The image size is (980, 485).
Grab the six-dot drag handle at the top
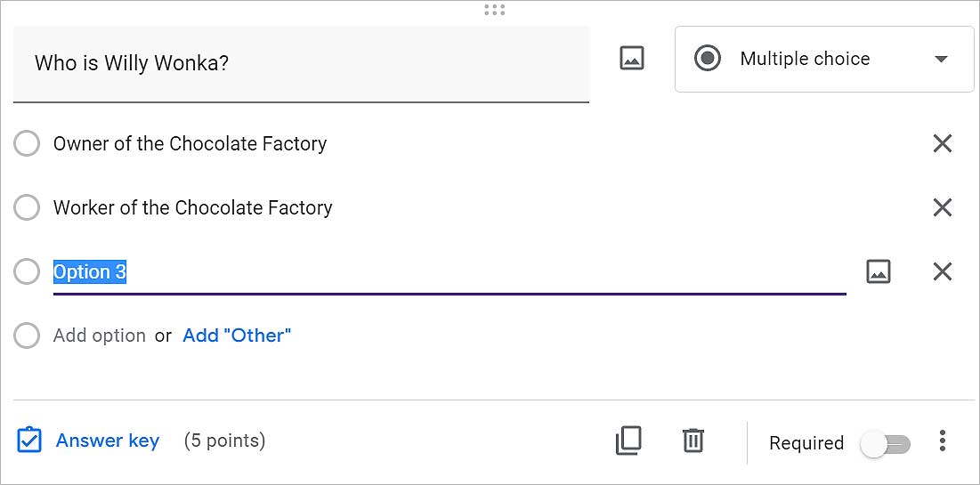tap(494, 10)
